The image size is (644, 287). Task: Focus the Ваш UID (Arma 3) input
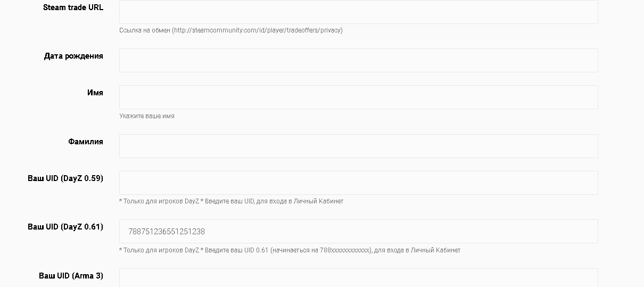(359, 277)
